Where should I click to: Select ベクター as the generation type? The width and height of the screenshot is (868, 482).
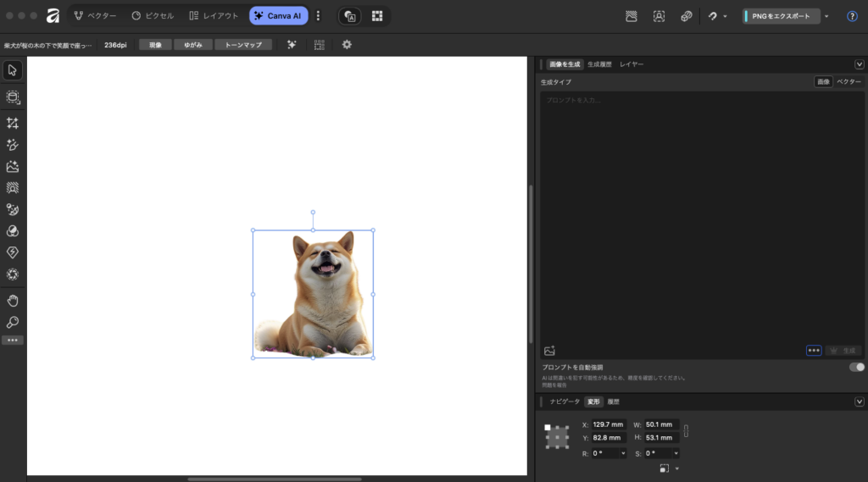pos(849,82)
